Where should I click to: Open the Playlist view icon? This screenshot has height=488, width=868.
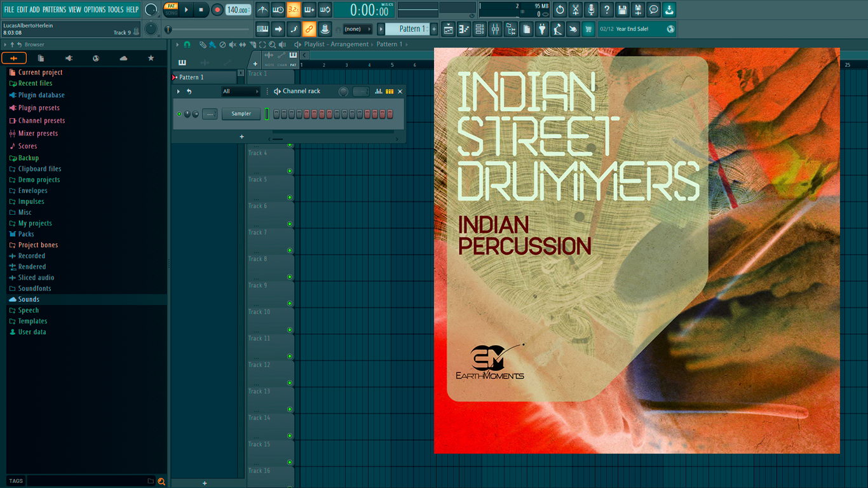tap(449, 29)
